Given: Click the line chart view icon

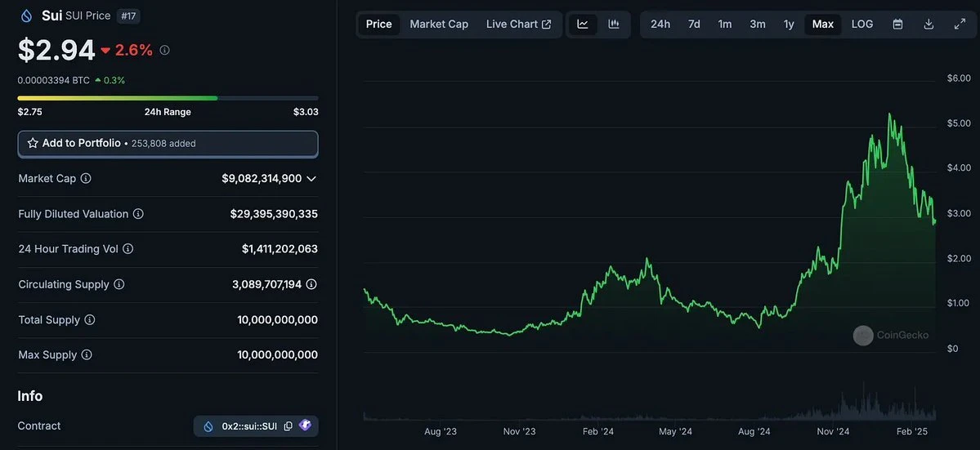Looking at the screenshot, I should pyautogui.click(x=583, y=25).
